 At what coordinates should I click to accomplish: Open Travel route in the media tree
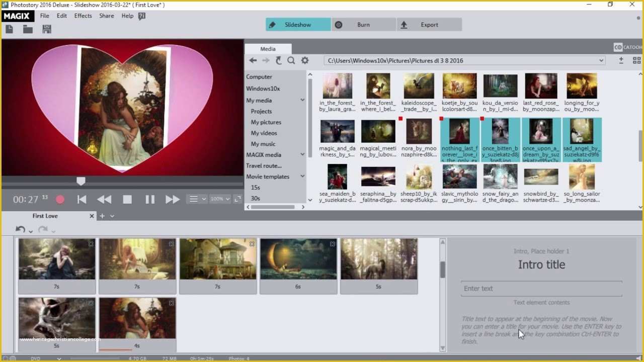(x=264, y=166)
